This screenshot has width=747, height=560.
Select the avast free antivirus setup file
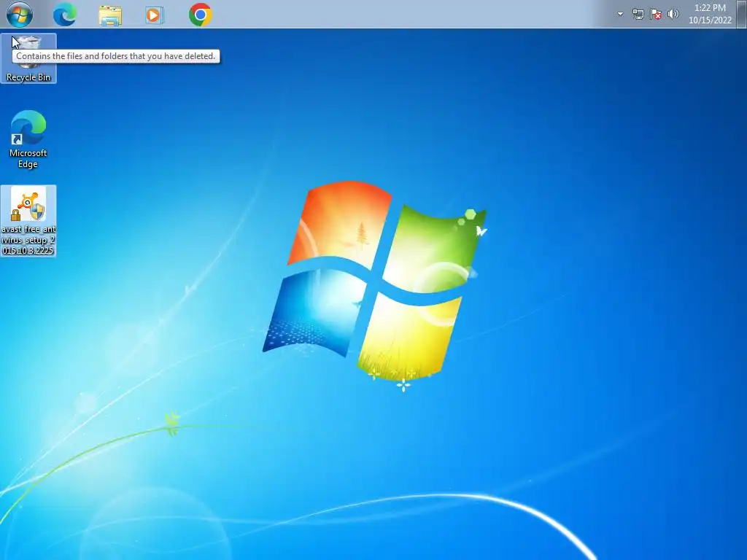(28, 221)
